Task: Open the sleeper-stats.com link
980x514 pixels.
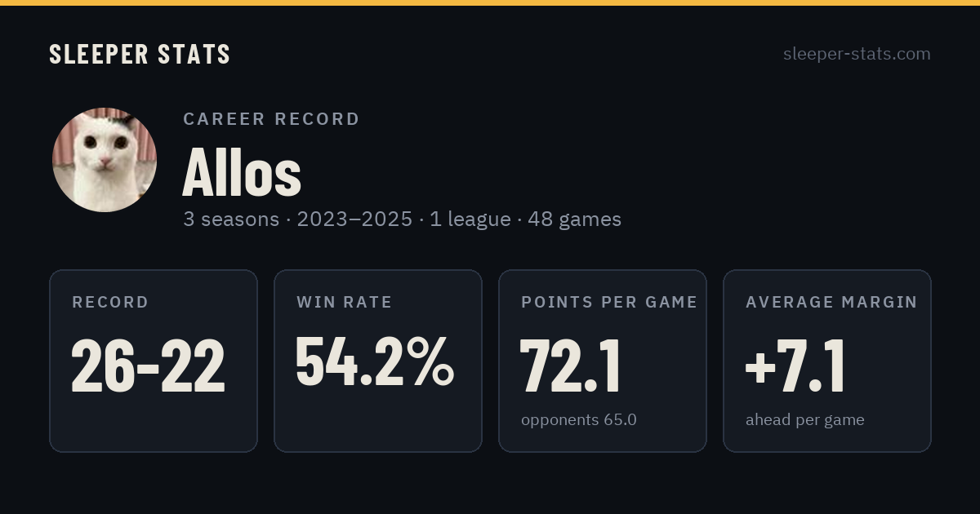Action: 857,54
